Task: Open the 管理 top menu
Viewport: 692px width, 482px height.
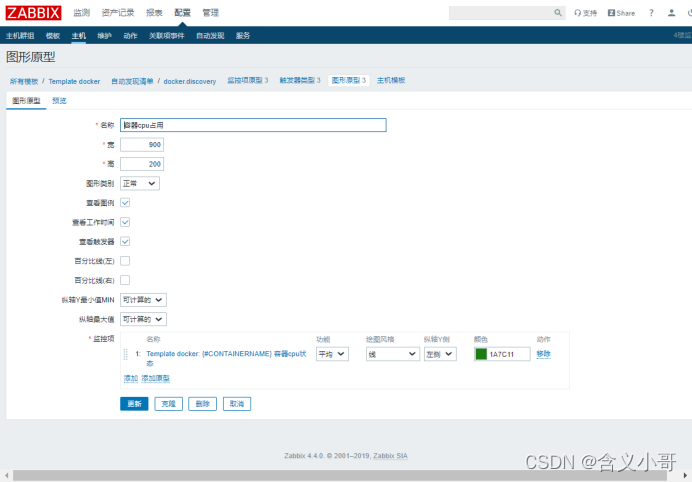Action: [x=211, y=13]
